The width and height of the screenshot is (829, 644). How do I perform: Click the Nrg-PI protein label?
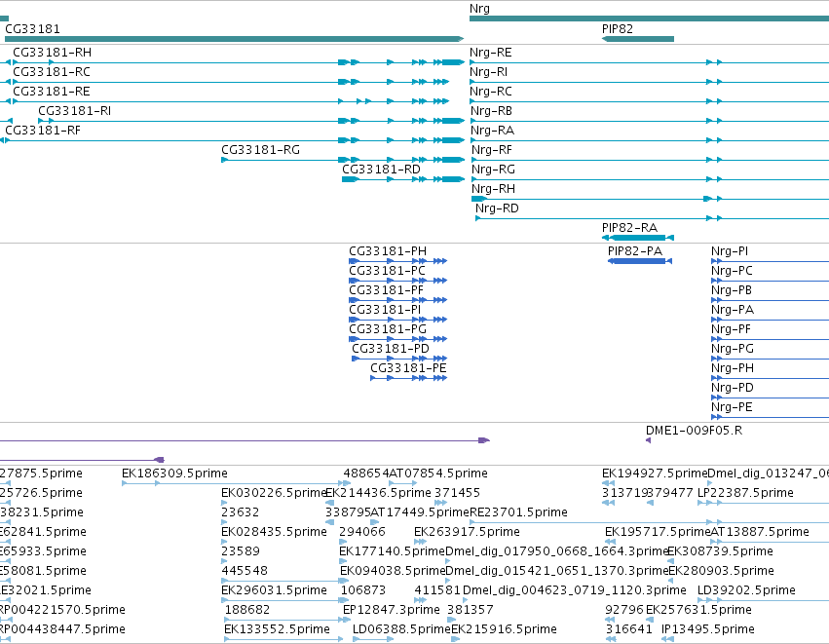pyautogui.click(x=730, y=251)
